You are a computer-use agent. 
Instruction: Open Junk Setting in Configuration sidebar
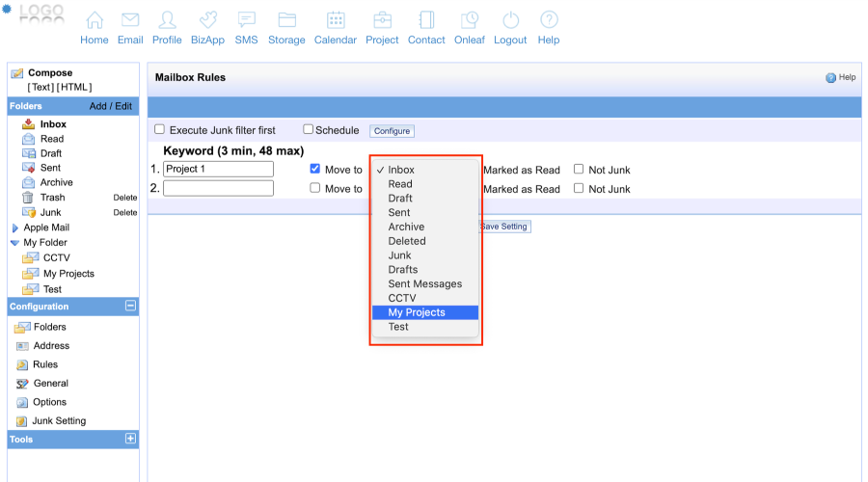[59, 421]
